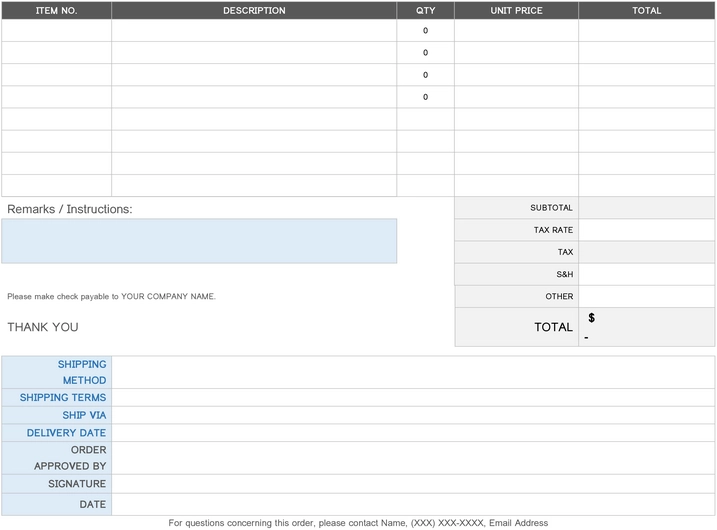The image size is (717, 530).
Task: Click the Remarks / Instructions blue text box
Action: pyautogui.click(x=199, y=241)
